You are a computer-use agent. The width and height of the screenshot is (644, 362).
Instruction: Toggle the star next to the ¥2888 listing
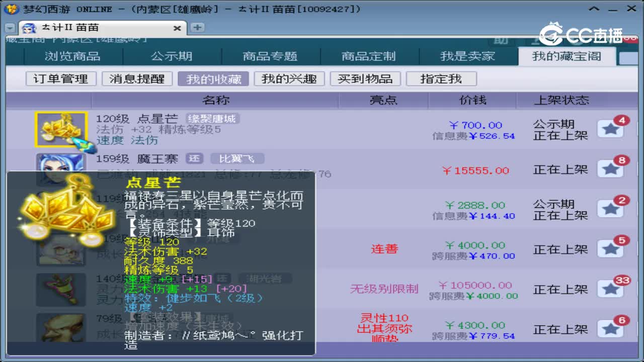pos(611,209)
